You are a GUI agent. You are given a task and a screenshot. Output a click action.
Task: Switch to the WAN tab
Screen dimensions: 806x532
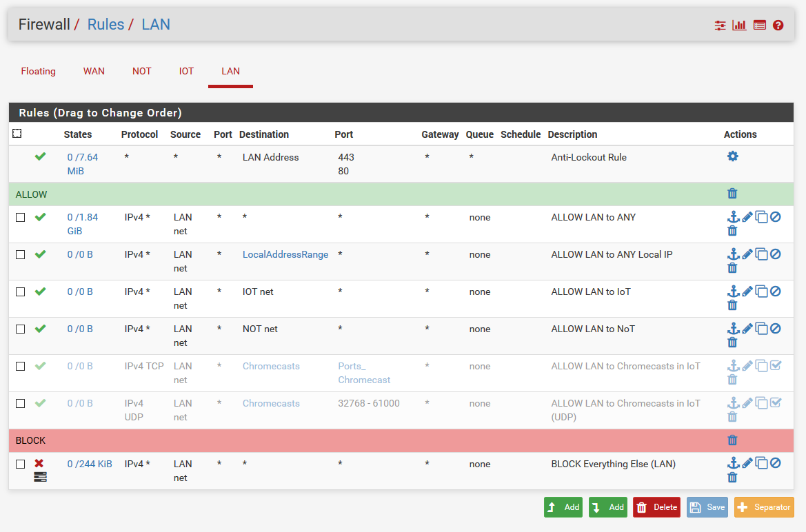click(x=94, y=71)
